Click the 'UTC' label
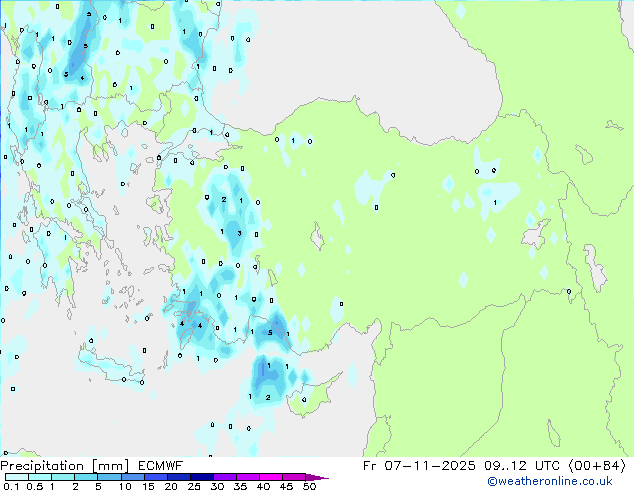The image size is (634, 490). 547,466
